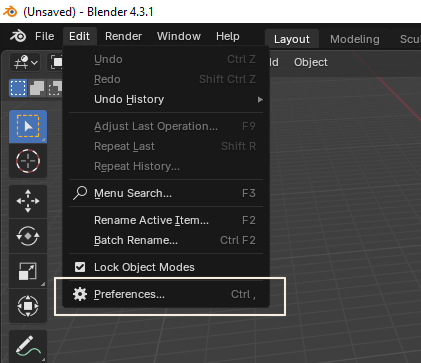Choose Rename Active Item
This screenshot has width=421, height=363.
[x=166, y=220]
